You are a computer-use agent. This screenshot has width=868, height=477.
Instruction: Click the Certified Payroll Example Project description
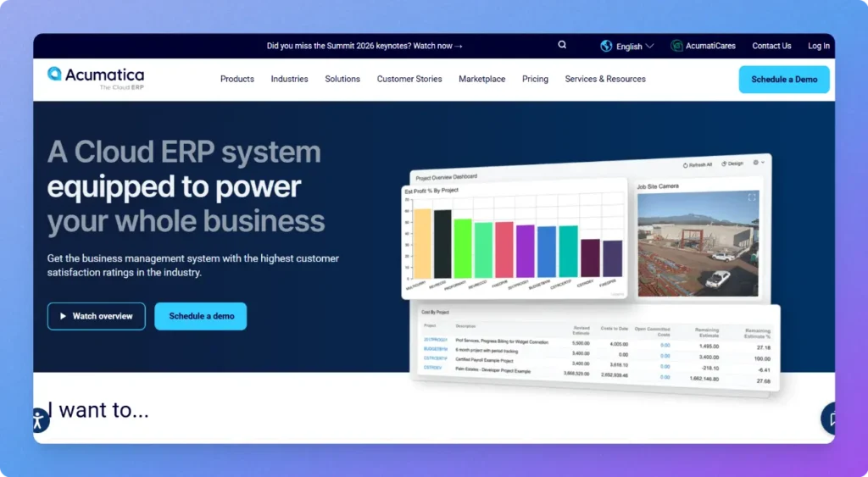point(484,360)
